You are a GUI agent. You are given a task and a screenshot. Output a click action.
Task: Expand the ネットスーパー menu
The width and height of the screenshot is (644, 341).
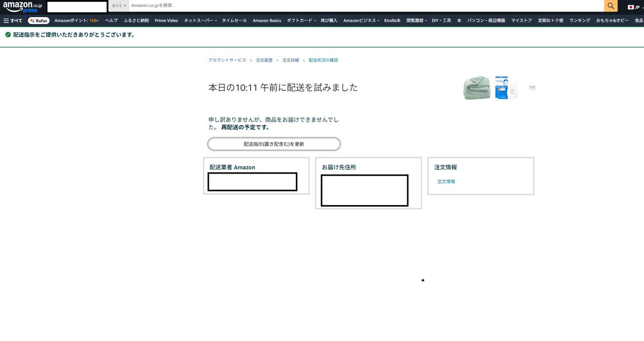tap(200, 20)
